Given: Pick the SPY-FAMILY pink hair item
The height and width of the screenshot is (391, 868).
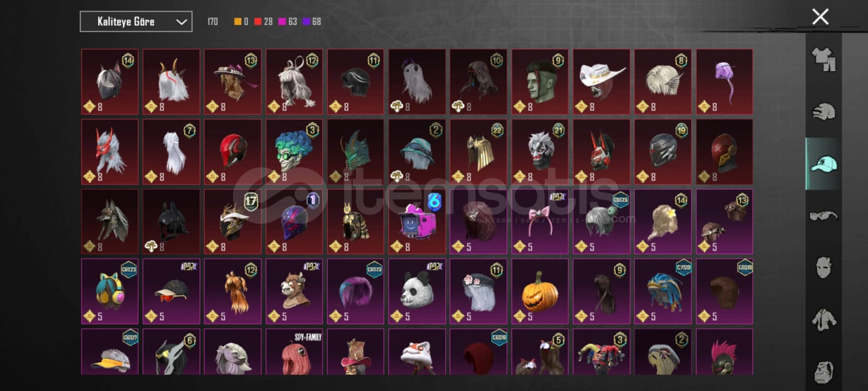Looking at the screenshot, I should pyautogui.click(x=294, y=351).
